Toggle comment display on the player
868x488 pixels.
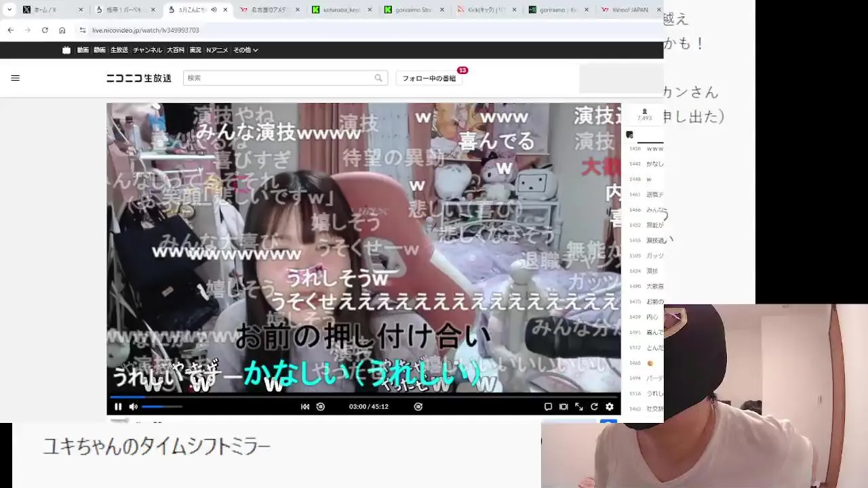pos(548,407)
